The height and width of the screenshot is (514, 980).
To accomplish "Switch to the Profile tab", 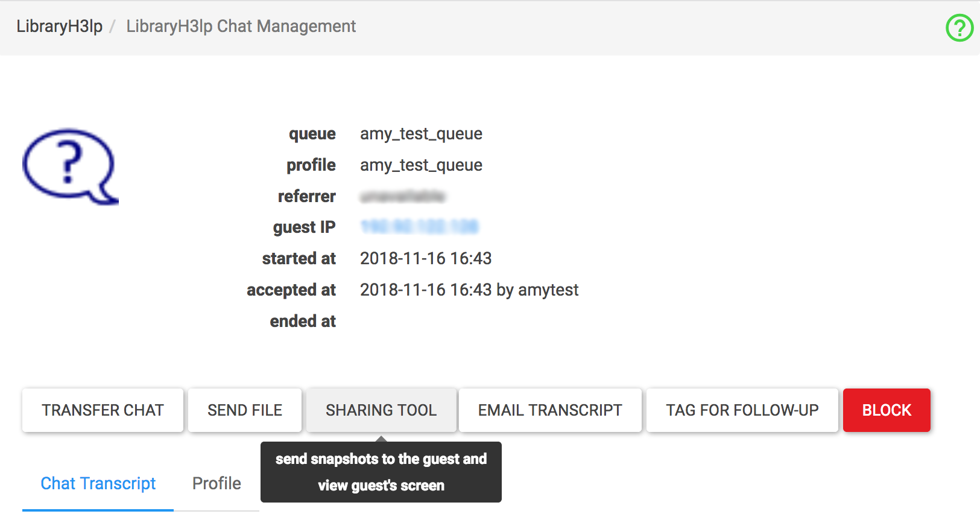I will [x=217, y=484].
